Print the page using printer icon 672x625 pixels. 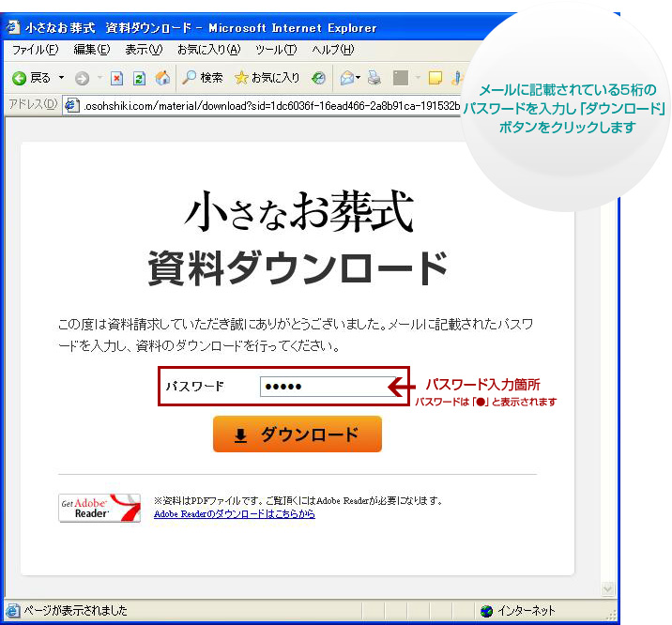pos(374,78)
